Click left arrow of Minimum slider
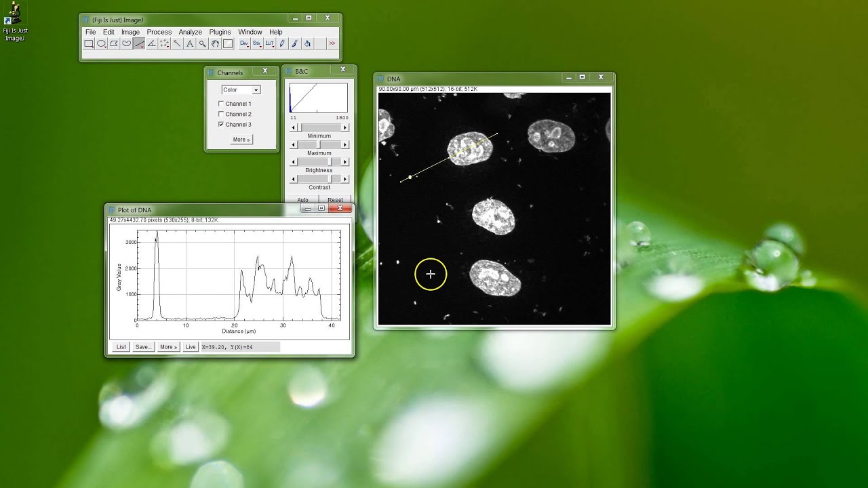The image size is (868, 488). (x=294, y=127)
